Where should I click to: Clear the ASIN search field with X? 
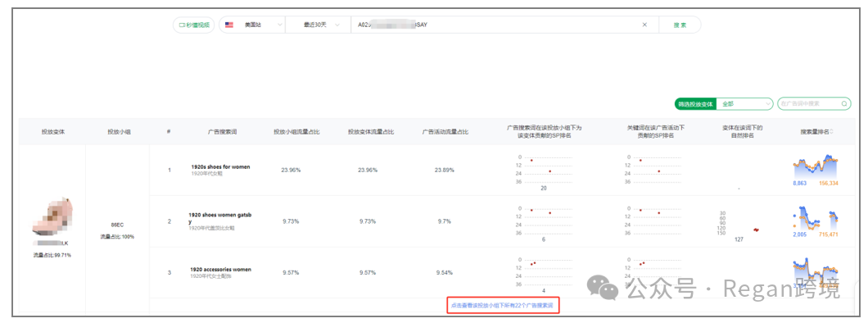[644, 25]
